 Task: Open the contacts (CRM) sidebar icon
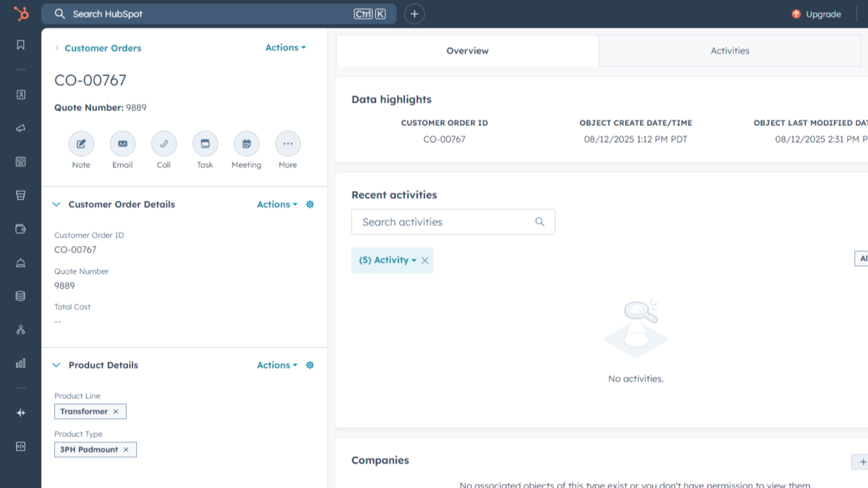pyautogui.click(x=21, y=94)
